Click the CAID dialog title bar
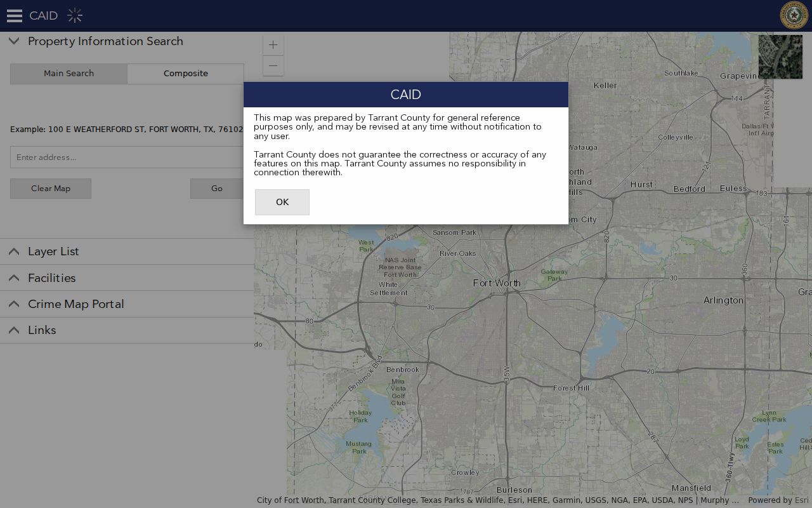 coord(406,95)
